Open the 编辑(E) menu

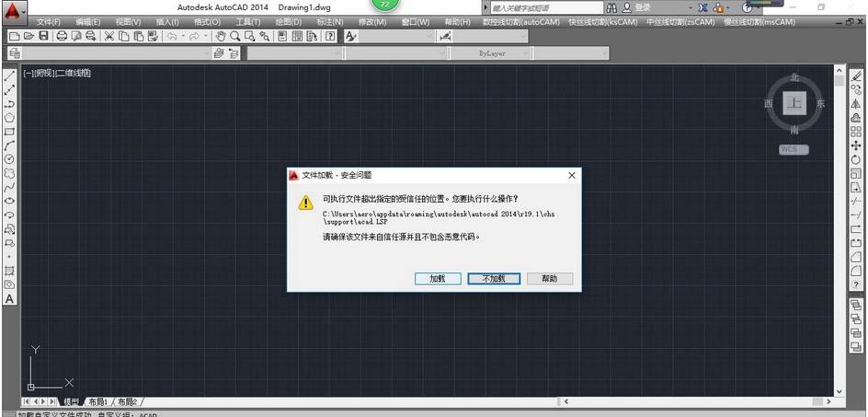[x=87, y=22]
